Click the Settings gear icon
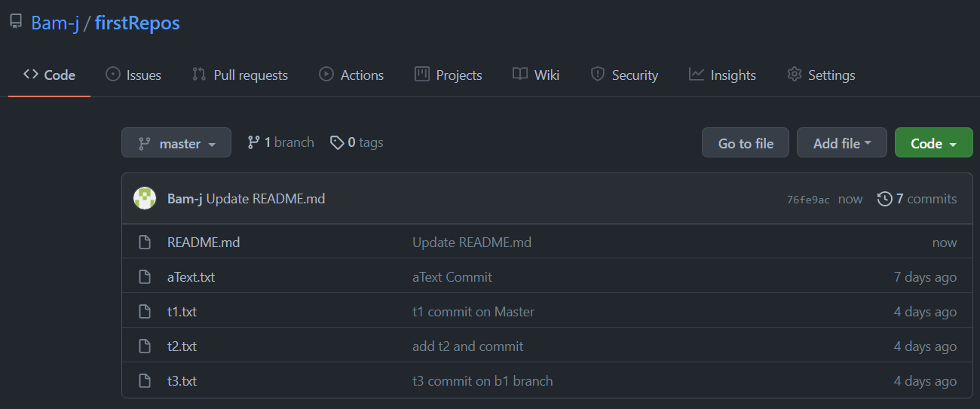This screenshot has width=980, height=409. (794, 74)
